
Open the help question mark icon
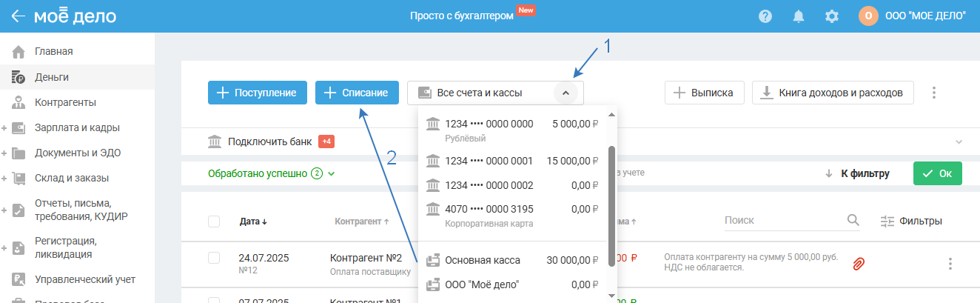(x=765, y=16)
